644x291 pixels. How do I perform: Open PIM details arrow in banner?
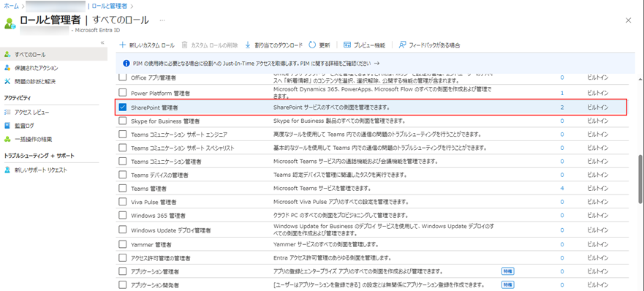(376, 64)
